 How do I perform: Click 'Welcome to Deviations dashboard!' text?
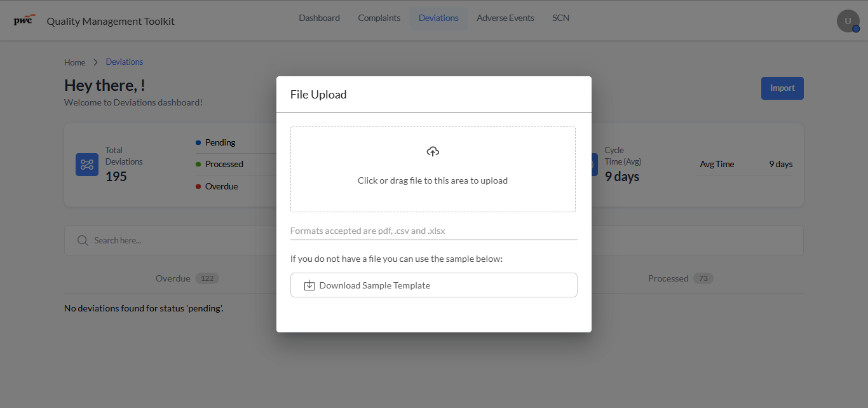[133, 102]
